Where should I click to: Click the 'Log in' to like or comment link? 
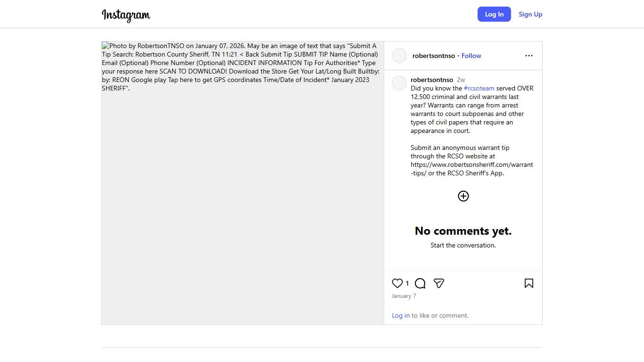pyautogui.click(x=401, y=315)
